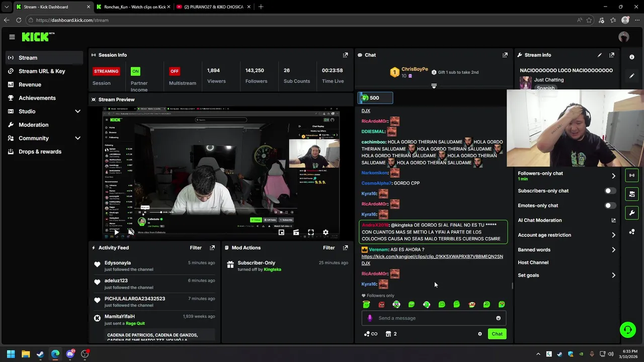Screen dimensions: 644x362
Task: Open the emoji picker in chat input
Action: click(498, 318)
